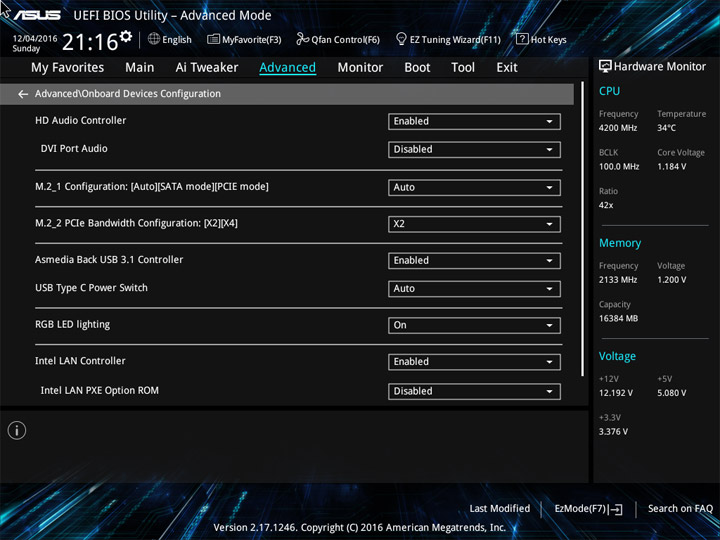This screenshot has height=540, width=720.
Task: Click memory frequency value 2133 MHz
Action: (x=618, y=280)
